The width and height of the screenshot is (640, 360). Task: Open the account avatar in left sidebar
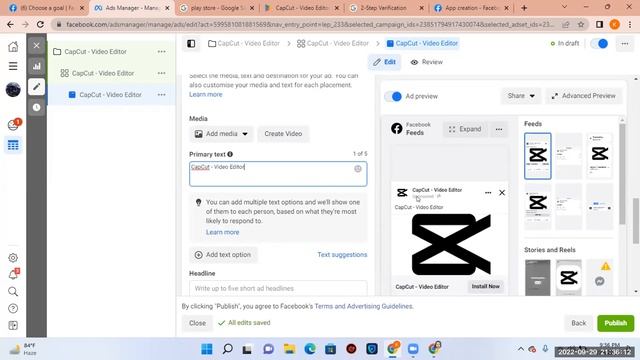(x=13, y=89)
